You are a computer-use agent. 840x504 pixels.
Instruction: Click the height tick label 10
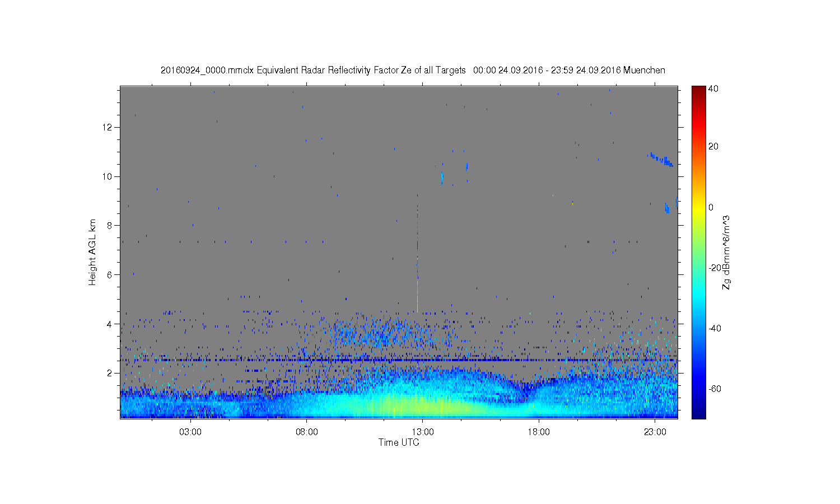[108, 176]
